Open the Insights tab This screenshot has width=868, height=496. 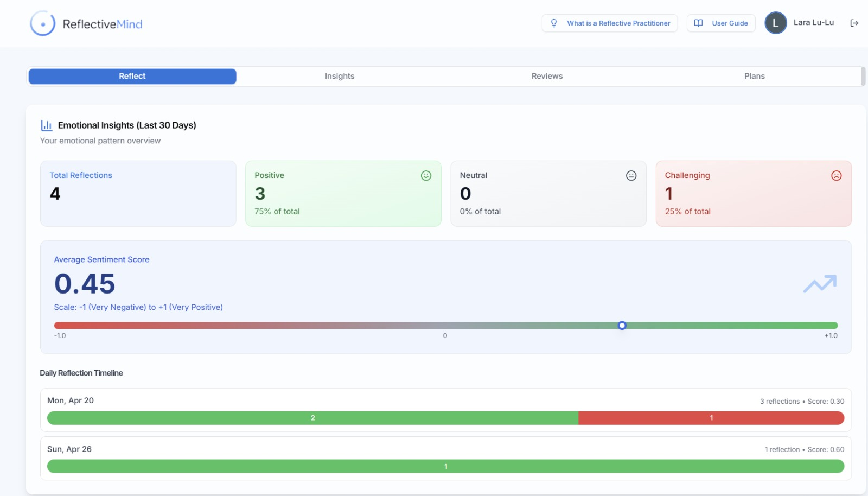(x=340, y=77)
